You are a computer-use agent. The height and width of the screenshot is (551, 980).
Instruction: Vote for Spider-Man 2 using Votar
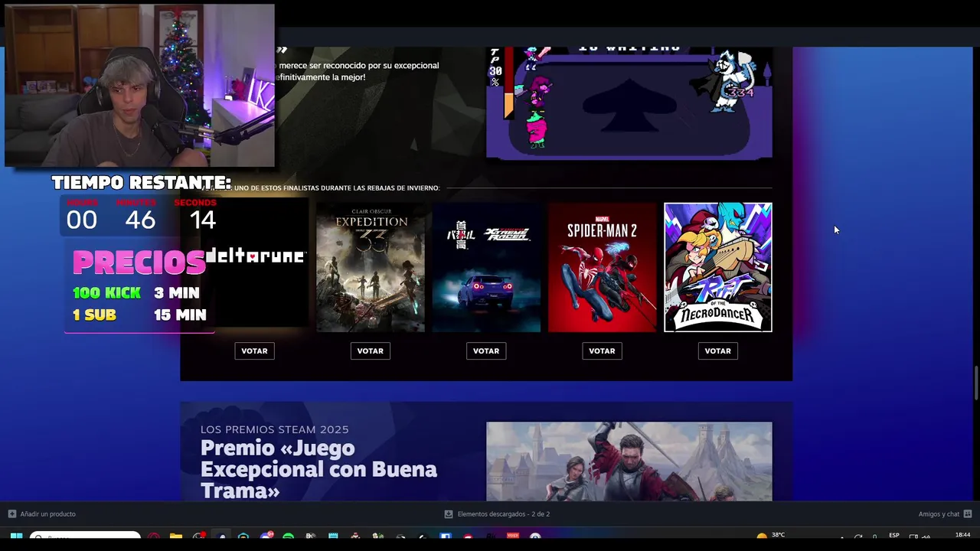click(x=602, y=350)
